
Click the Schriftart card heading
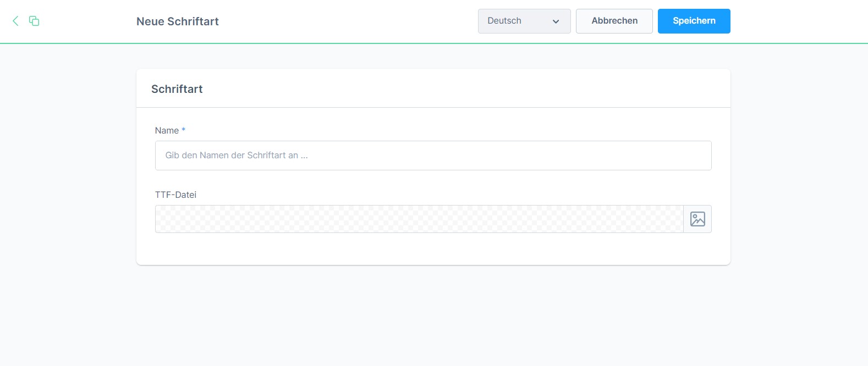[177, 89]
